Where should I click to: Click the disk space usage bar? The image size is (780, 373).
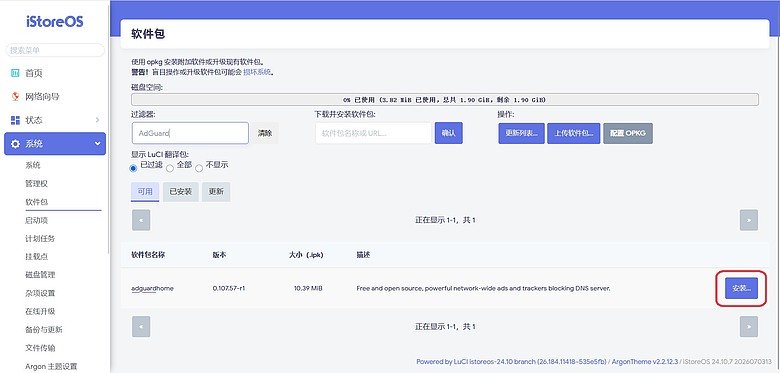click(445, 99)
